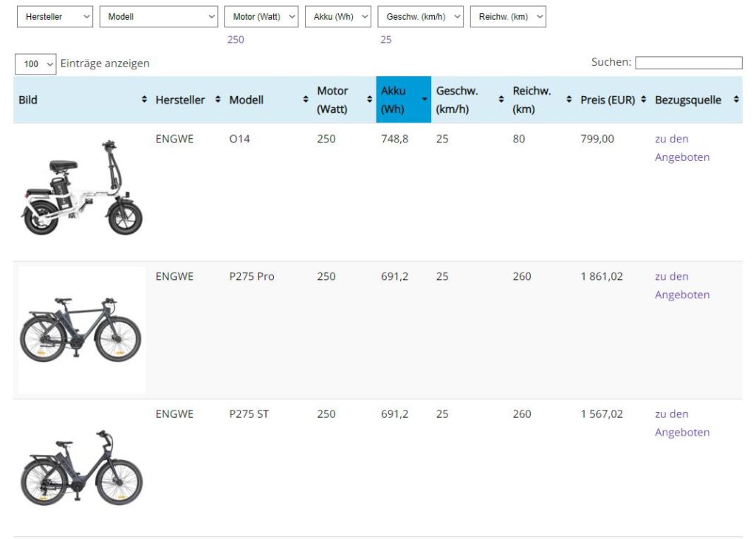Open the Motor (Watt) filter dropdown

(261, 16)
